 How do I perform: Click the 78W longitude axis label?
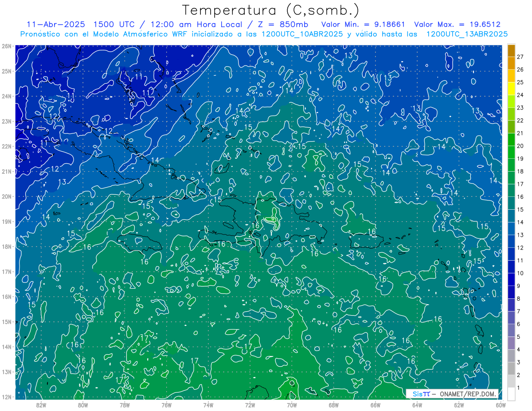pos(125,405)
